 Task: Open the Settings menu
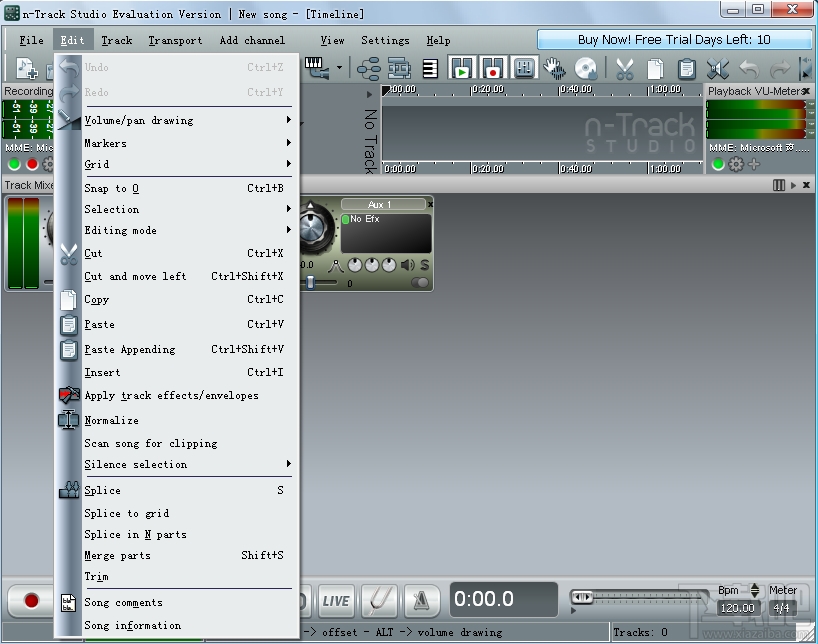point(385,40)
